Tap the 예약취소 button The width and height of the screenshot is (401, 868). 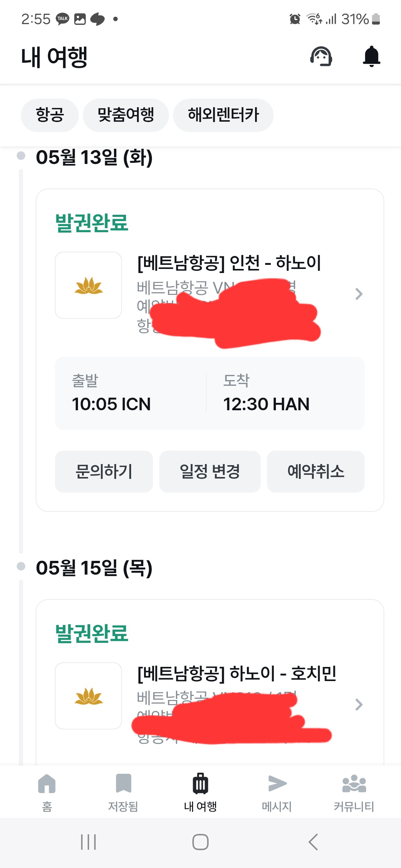tap(316, 471)
